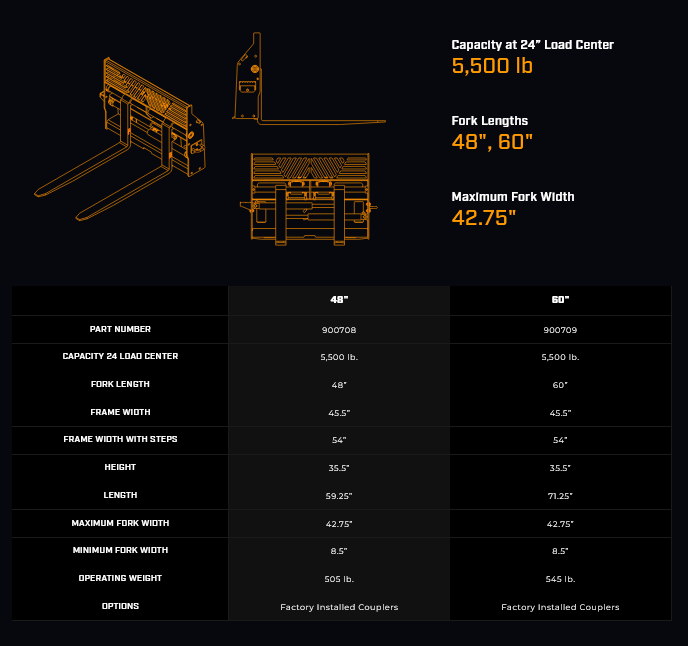Click the MINIMUM FORK WIDTH label
The width and height of the screenshot is (688, 646).
(120, 550)
